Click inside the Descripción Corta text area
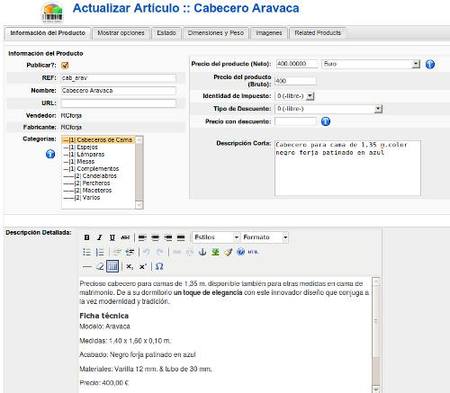 [x=347, y=168]
